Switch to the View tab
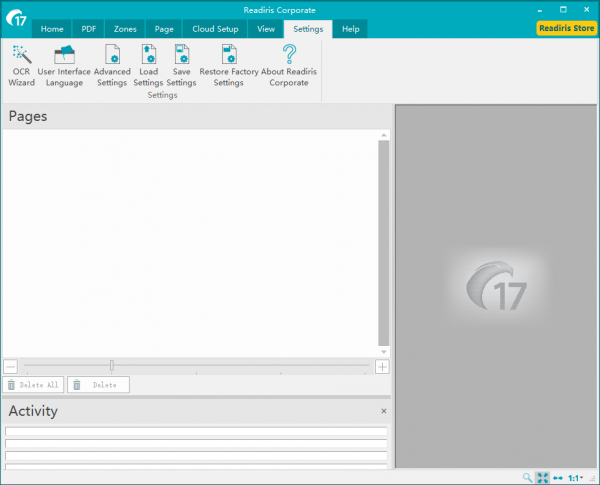Image resolution: width=600 pixels, height=485 pixels. (266, 29)
